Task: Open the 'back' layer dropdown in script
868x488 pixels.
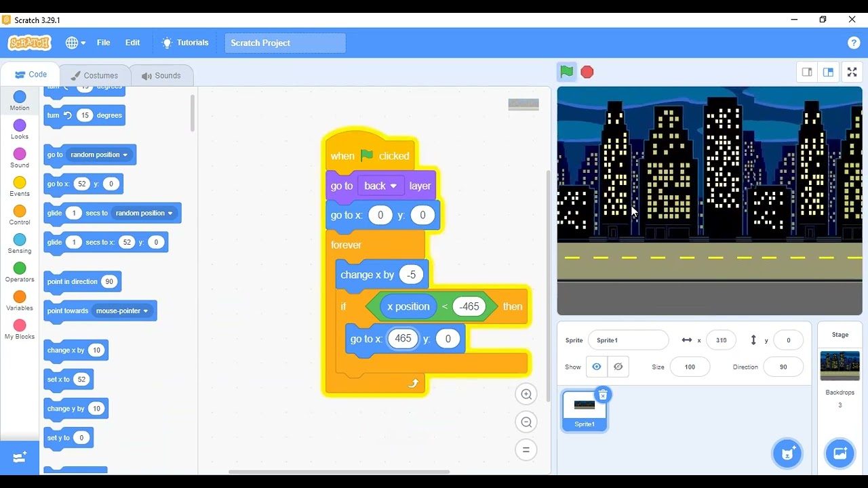Action: 380,186
